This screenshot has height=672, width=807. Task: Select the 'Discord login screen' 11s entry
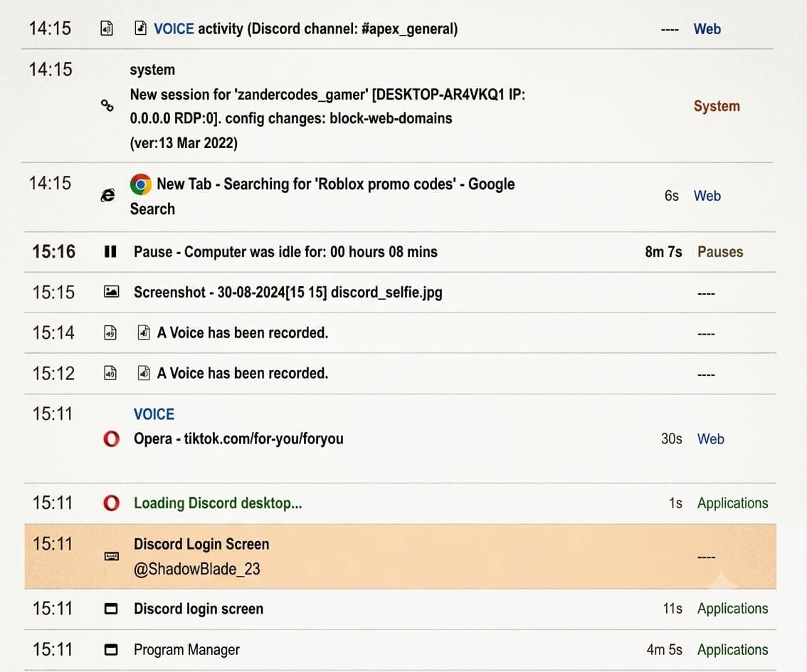[x=198, y=609]
